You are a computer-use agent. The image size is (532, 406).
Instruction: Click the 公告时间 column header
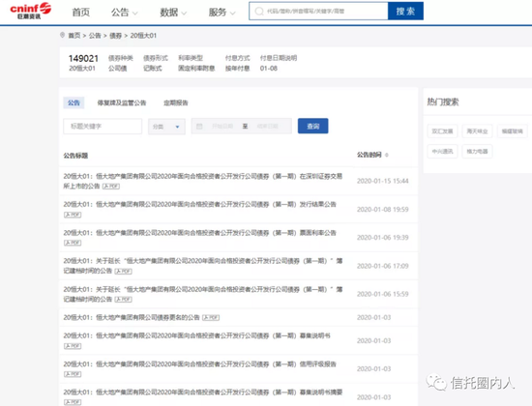pos(369,155)
